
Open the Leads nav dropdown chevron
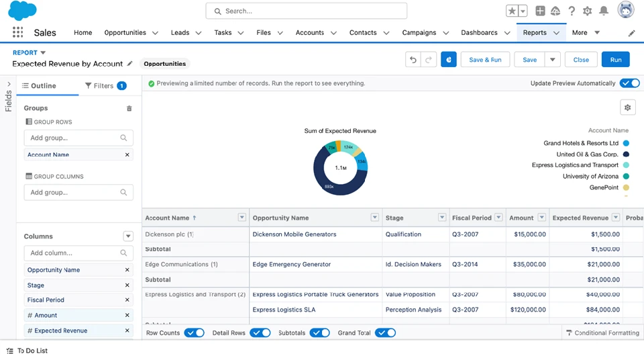(x=199, y=33)
